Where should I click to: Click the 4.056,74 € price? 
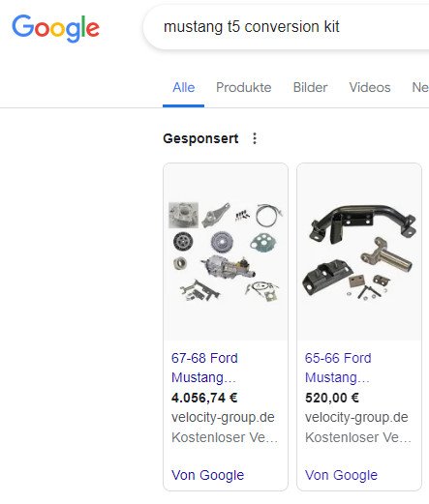(x=204, y=398)
